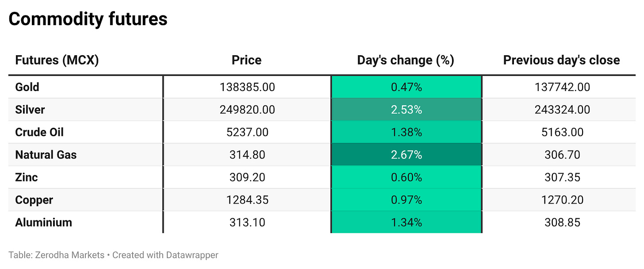Select the Natural Gas row label
Image resolution: width=644 pixels, height=269 pixels.
click(x=46, y=155)
